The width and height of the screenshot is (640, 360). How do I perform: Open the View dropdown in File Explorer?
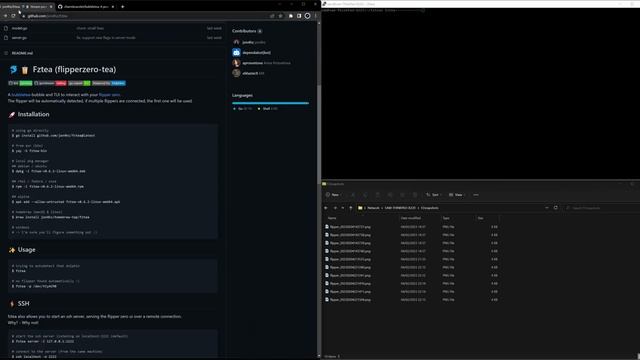point(457,195)
